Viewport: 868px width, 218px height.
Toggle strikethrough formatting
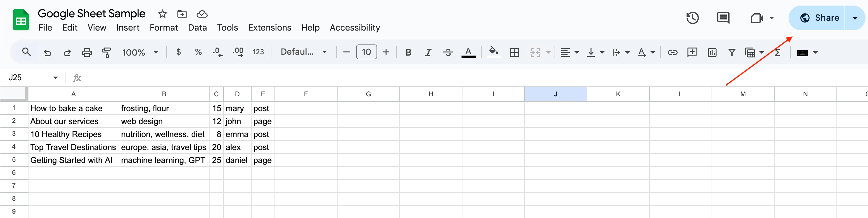[448, 52]
